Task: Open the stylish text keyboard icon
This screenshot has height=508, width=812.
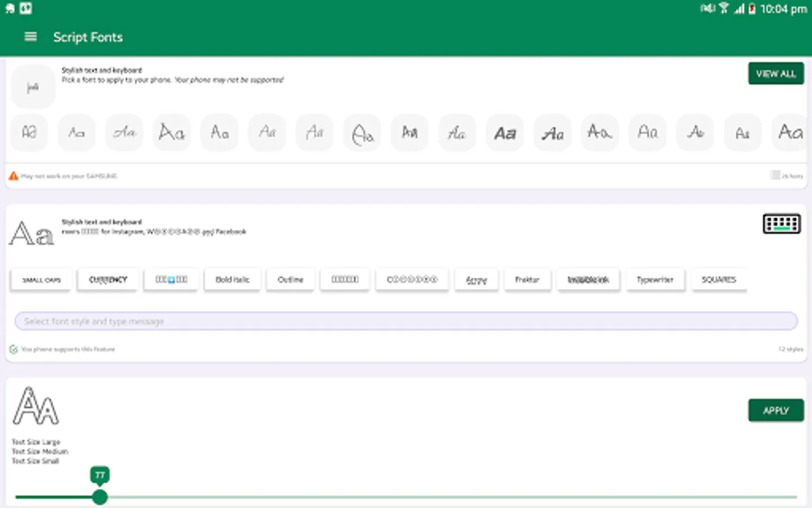Action: [x=782, y=224]
